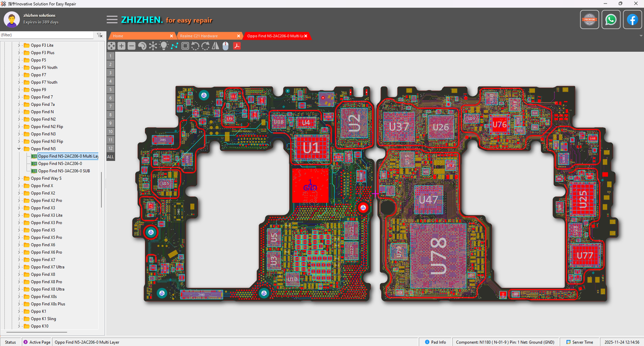Open the PDF schematic icon

tap(236, 46)
